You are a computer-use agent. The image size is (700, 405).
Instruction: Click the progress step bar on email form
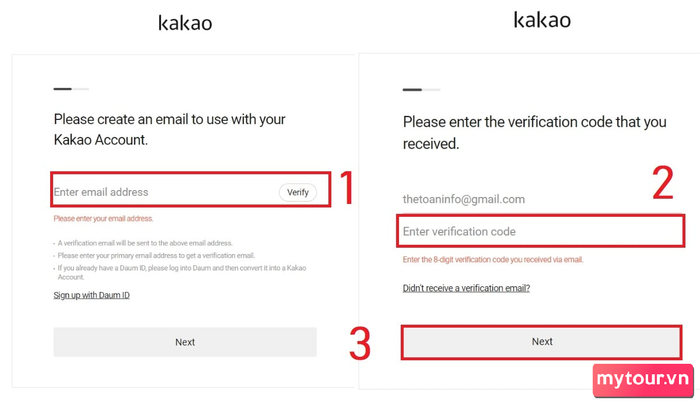pyautogui.click(x=71, y=89)
